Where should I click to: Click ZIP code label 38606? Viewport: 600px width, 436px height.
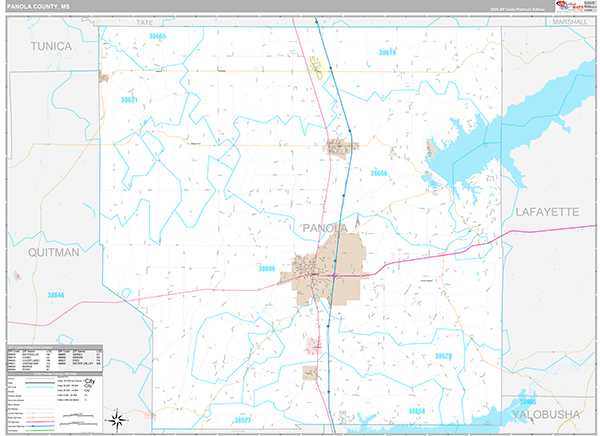tap(267, 269)
